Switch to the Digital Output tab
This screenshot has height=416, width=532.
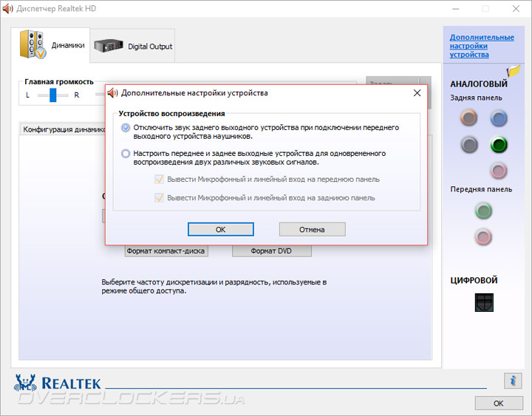click(x=132, y=46)
